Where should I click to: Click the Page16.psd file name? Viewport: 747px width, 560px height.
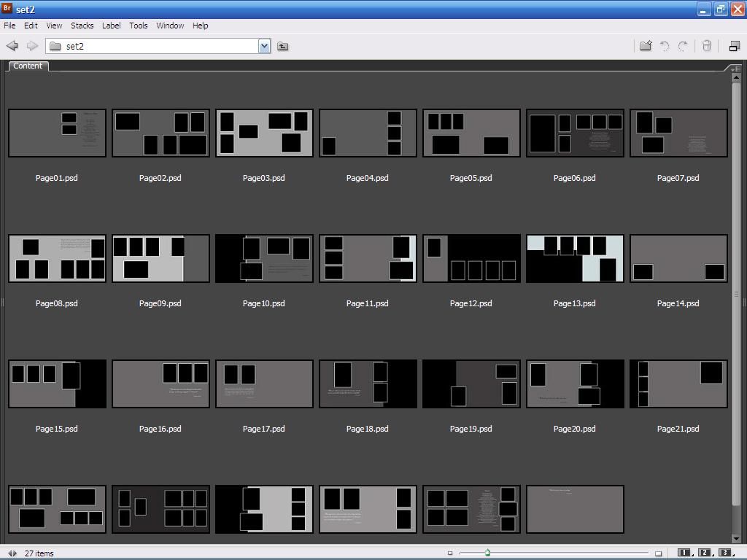click(x=160, y=429)
